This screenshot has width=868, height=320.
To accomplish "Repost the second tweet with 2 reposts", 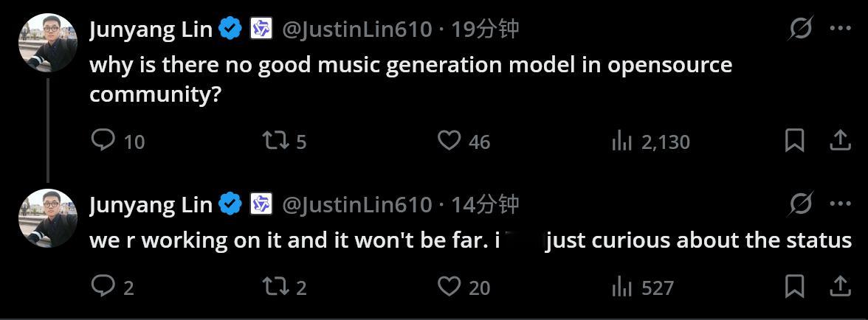I will pos(275,286).
